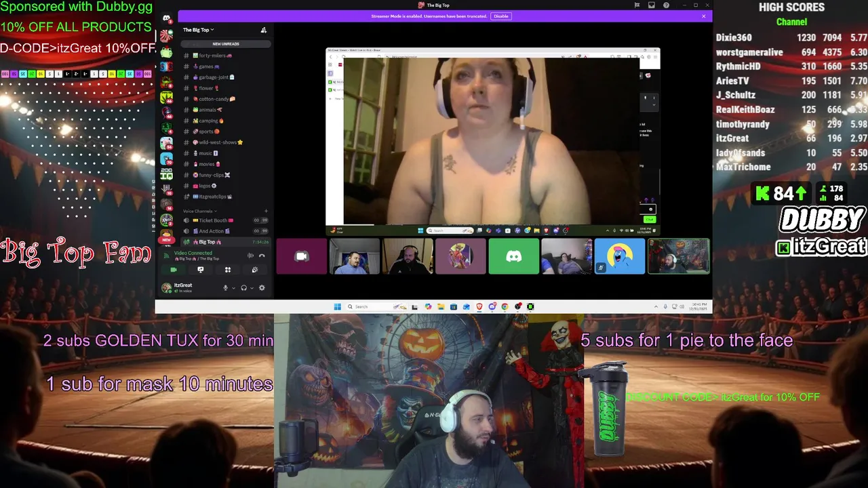Viewport: 868px width, 488px height.
Task: Click the focused screen share stream view
Action: [x=493, y=141]
